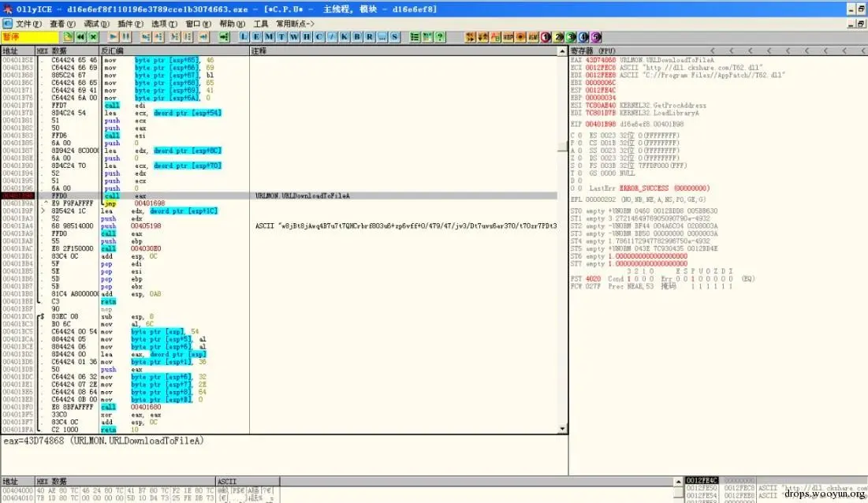Select the eax=43D74868 information line
The height and width of the screenshot is (503, 868).
pos(103,441)
